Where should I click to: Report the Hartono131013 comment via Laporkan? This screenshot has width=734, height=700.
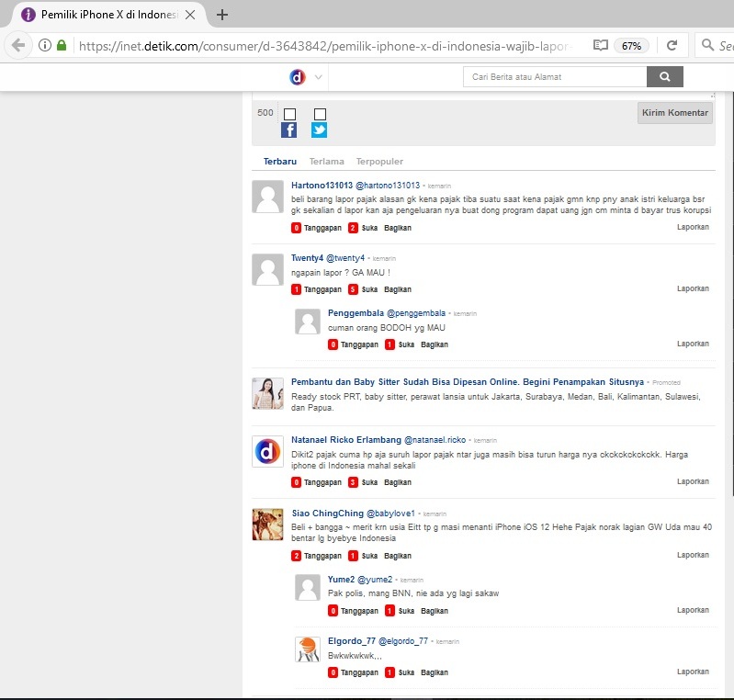[x=693, y=227]
